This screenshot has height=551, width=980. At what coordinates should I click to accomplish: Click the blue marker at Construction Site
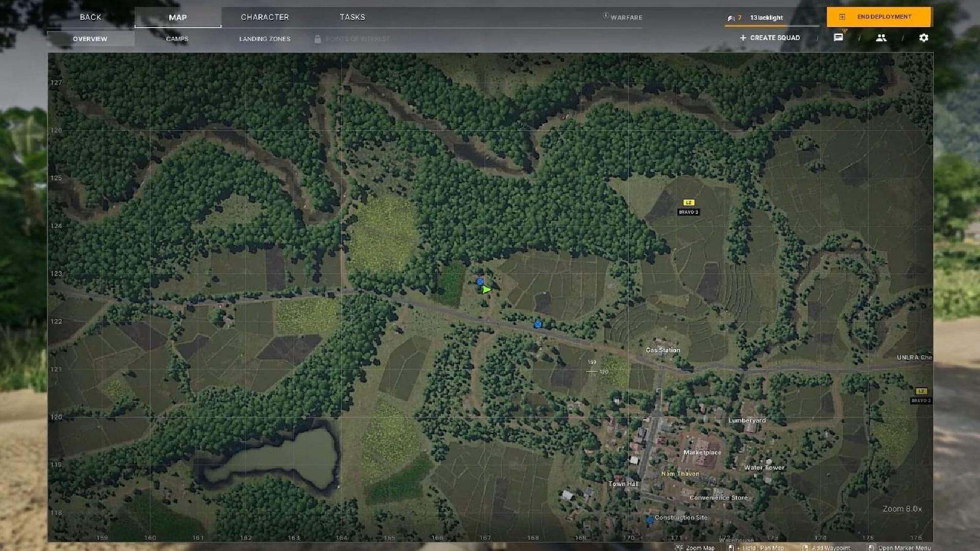[x=649, y=520]
